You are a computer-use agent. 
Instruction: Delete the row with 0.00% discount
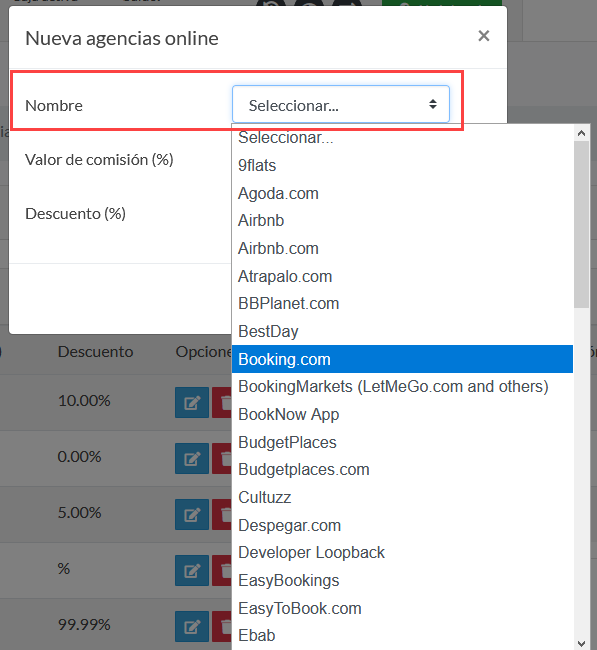point(222,458)
